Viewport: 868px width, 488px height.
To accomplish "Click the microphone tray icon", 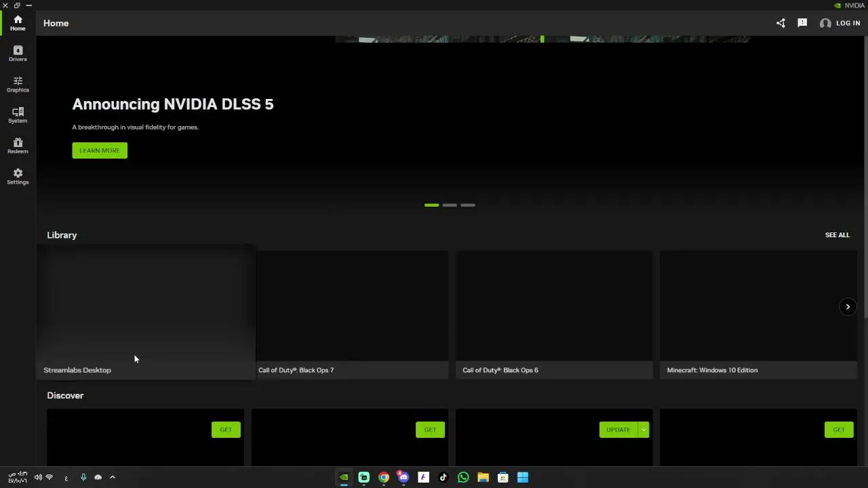I will [x=83, y=477].
